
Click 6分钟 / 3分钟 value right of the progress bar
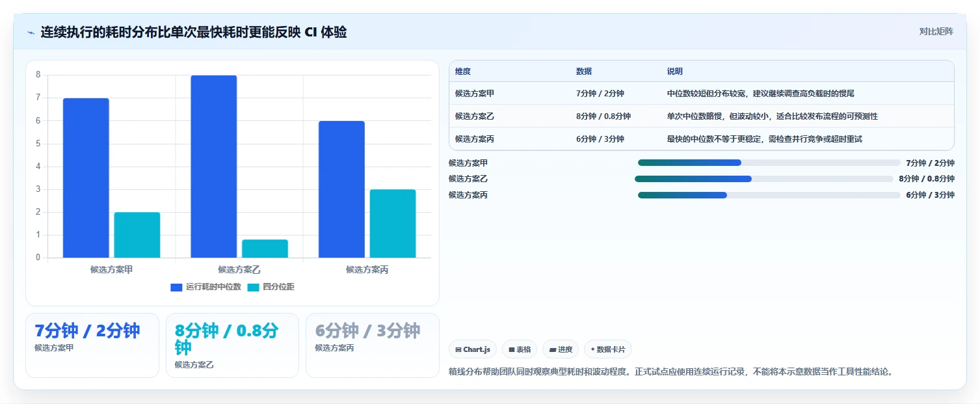930,195
